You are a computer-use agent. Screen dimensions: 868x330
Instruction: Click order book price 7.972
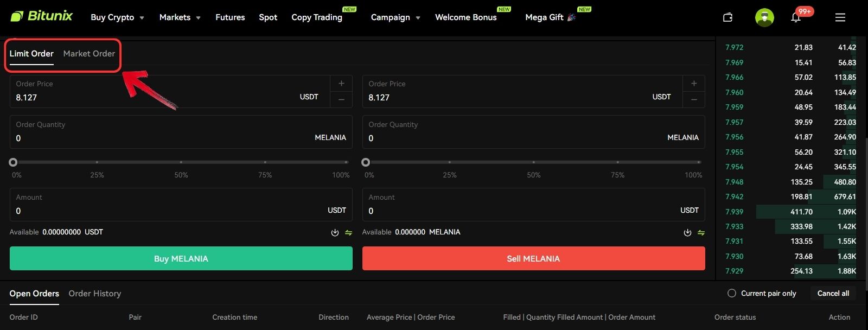734,48
